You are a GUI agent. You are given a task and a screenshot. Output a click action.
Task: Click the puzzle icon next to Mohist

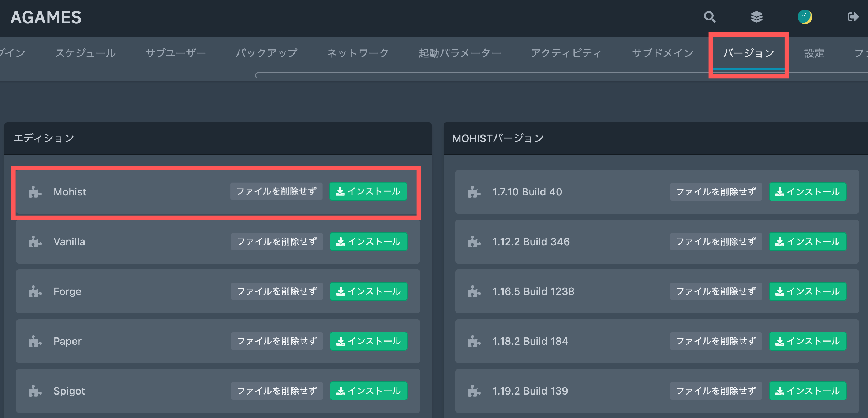click(x=35, y=192)
